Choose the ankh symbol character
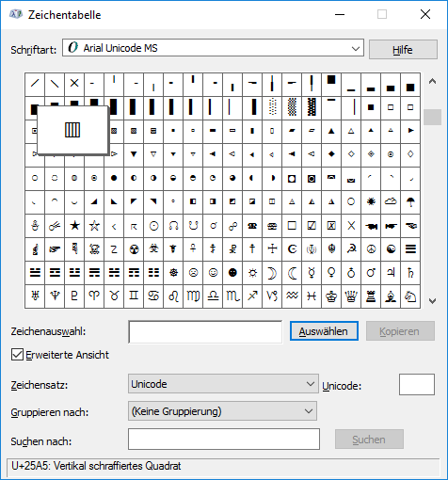 (193, 249)
